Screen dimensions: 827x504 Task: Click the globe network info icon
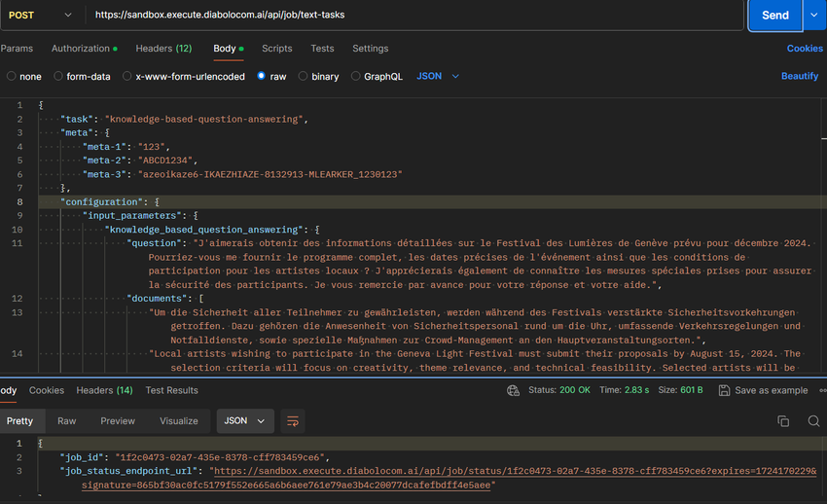[513, 390]
